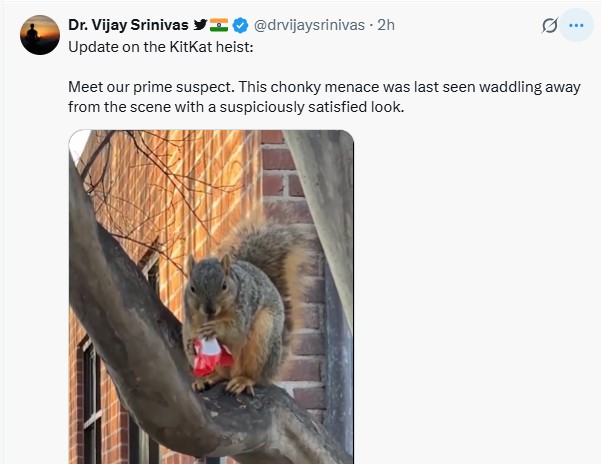The height and width of the screenshot is (464, 601).
Task: Open Dr. Vijay Srinivas's profile avatar
Action: (40, 34)
